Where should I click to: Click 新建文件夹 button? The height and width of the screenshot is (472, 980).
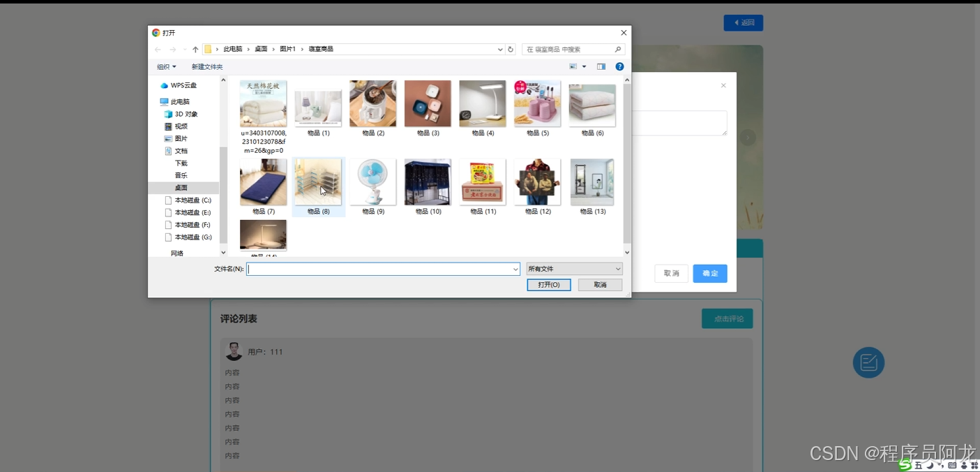point(207,67)
